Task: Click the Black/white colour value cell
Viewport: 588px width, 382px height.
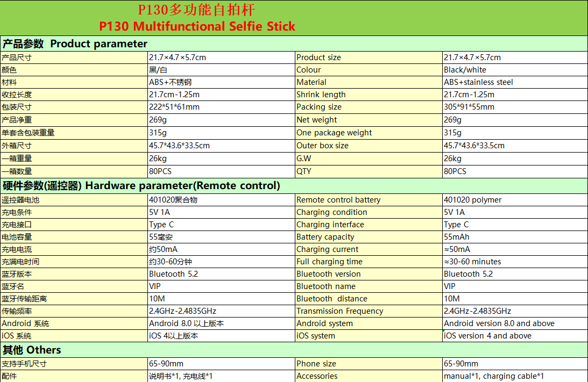Action: tap(515, 70)
